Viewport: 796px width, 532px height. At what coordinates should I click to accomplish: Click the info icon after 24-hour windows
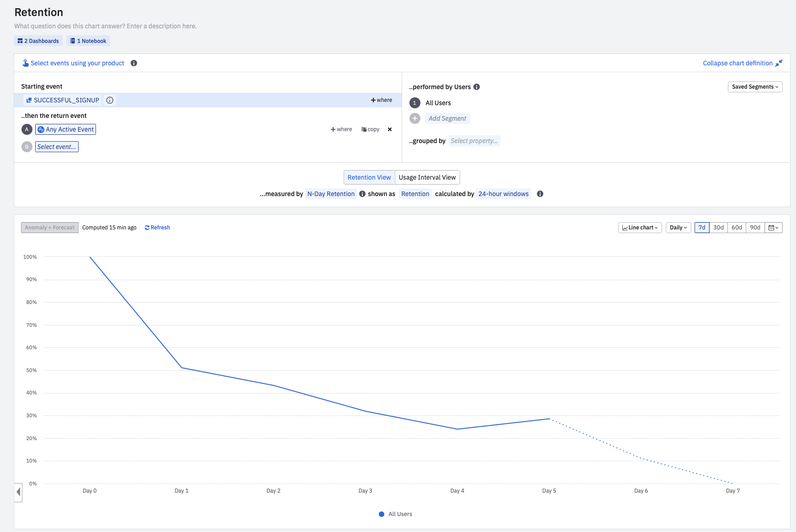pyautogui.click(x=540, y=194)
